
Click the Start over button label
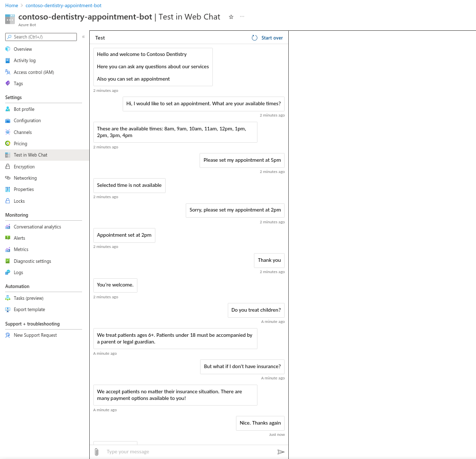(272, 37)
